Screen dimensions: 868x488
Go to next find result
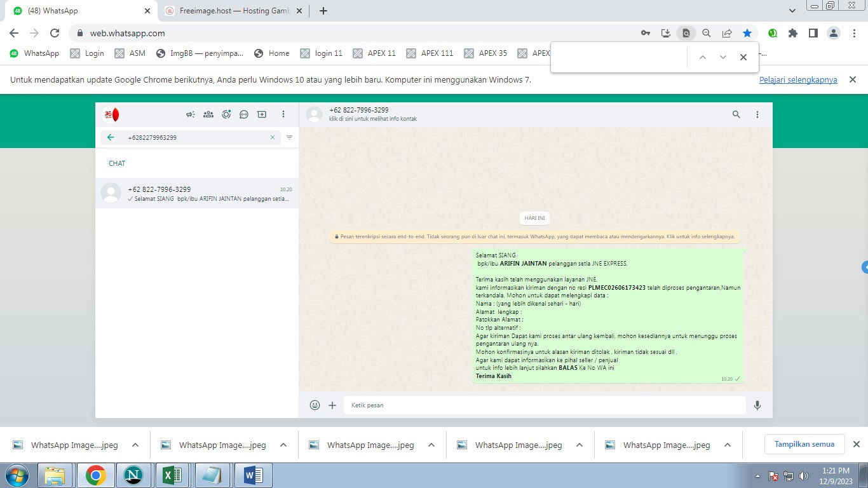722,57
